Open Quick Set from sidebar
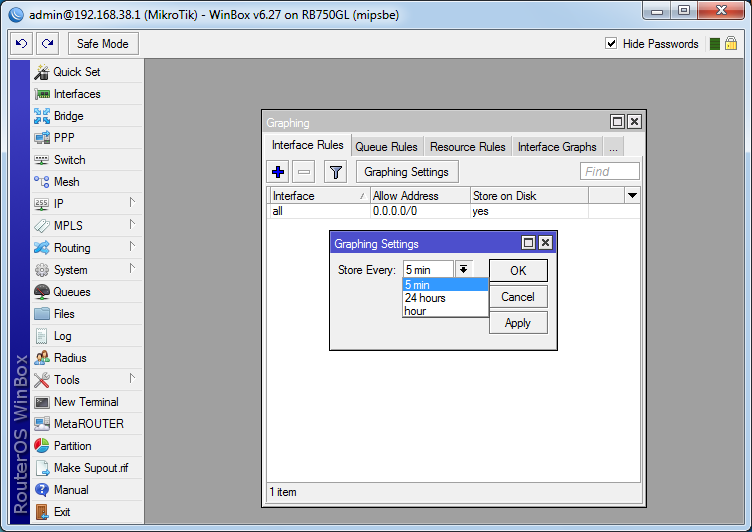 click(87, 72)
